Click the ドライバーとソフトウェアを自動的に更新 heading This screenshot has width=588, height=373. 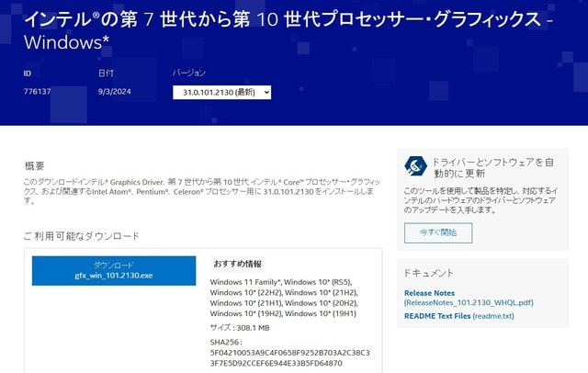tap(493, 167)
